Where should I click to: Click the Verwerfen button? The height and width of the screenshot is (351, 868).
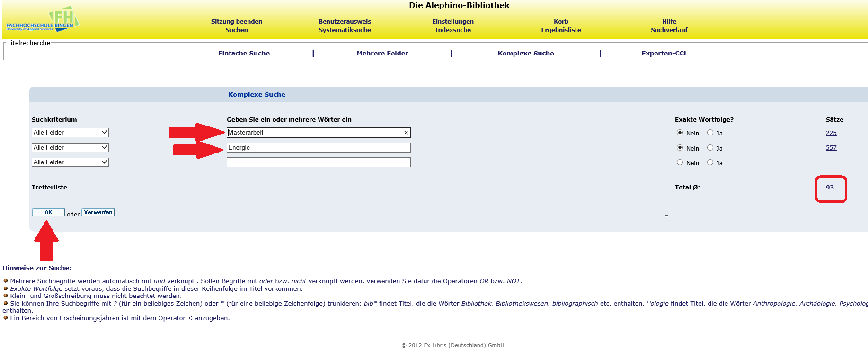[98, 212]
